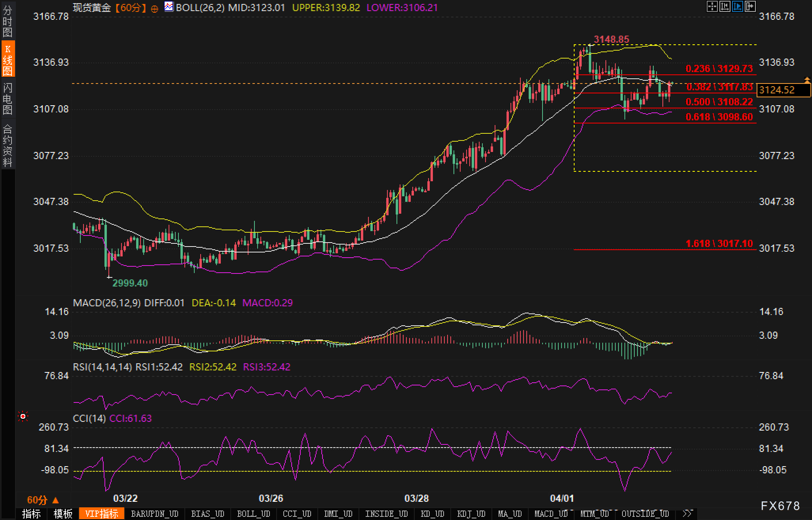The height and width of the screenshot is (520, 812).
Task: Click the panel expand arrow icon top right
Action: 750,6
